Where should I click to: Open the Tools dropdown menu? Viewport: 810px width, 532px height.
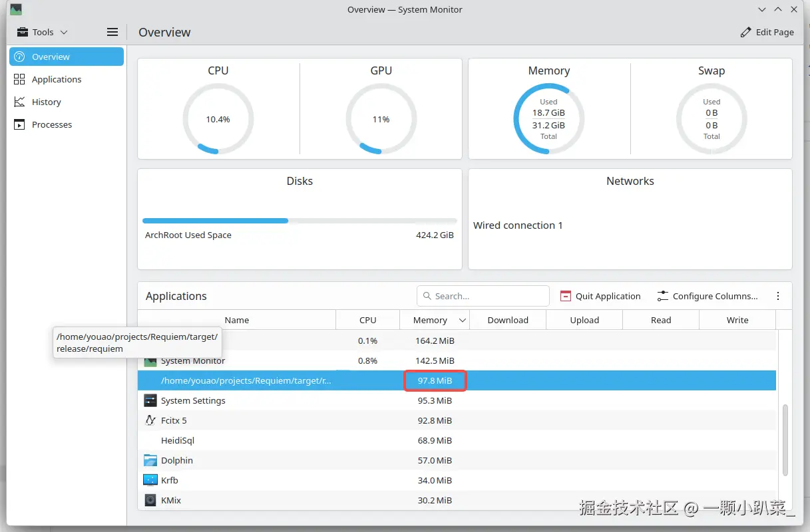43,32
